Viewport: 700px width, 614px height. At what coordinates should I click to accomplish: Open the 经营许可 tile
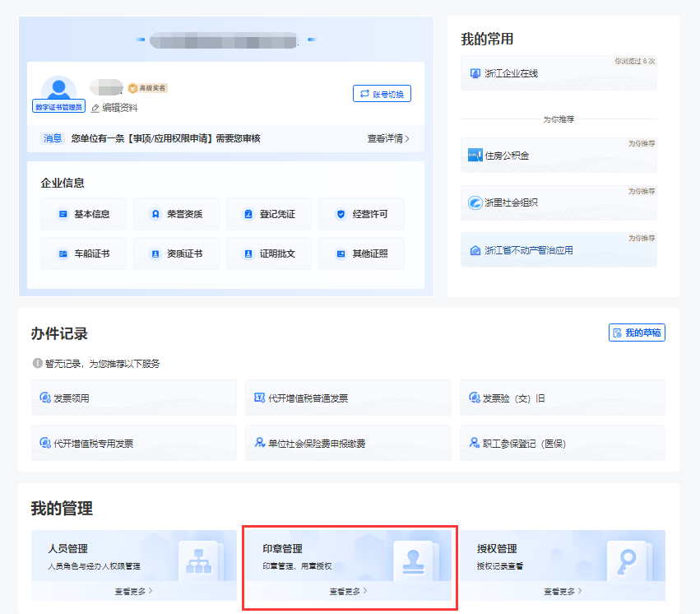click(x=361, y=214)
